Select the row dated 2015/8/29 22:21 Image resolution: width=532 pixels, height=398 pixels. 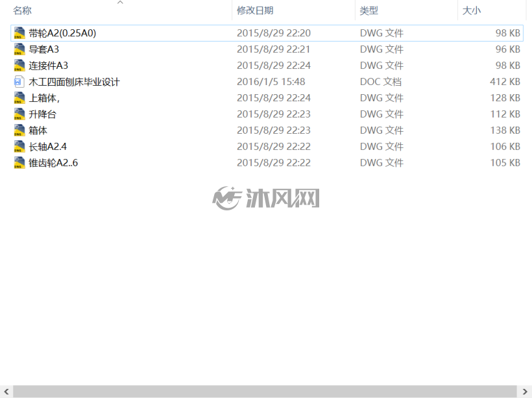pyautogui.click(x=267, y=49)
